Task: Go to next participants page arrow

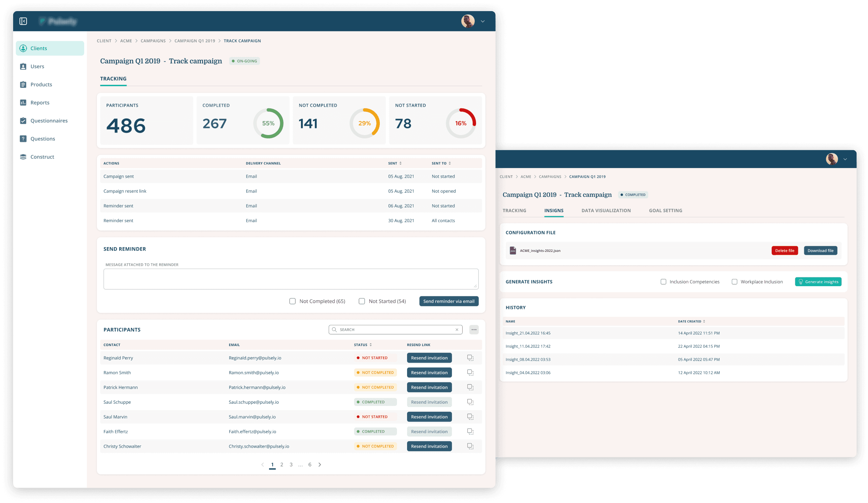Action: 320,465
